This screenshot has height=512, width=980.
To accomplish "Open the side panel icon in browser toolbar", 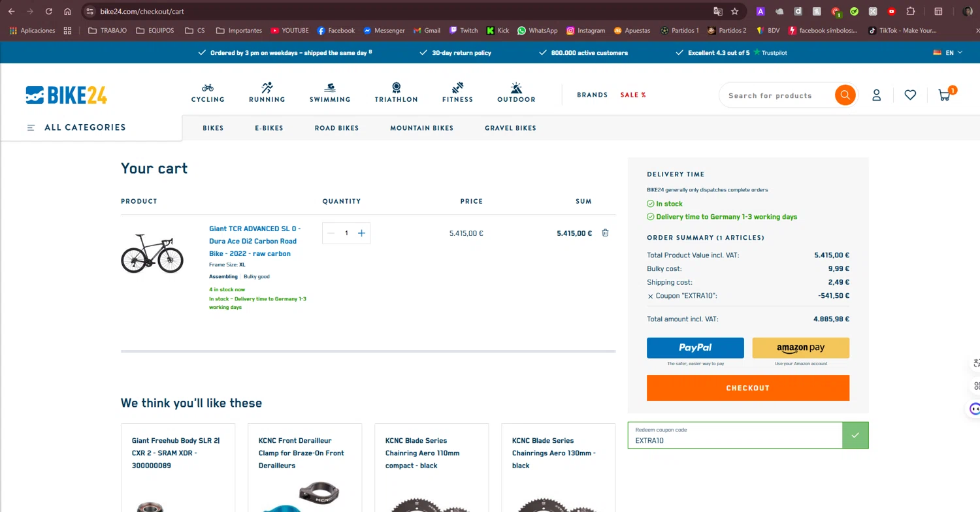I will [x=938, y=11].
